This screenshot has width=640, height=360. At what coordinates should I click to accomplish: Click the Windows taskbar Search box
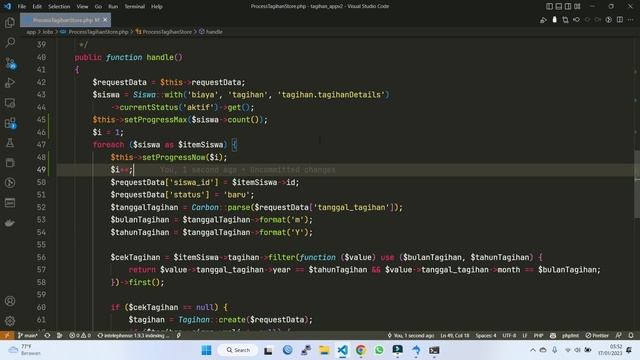tap(238, 350)
